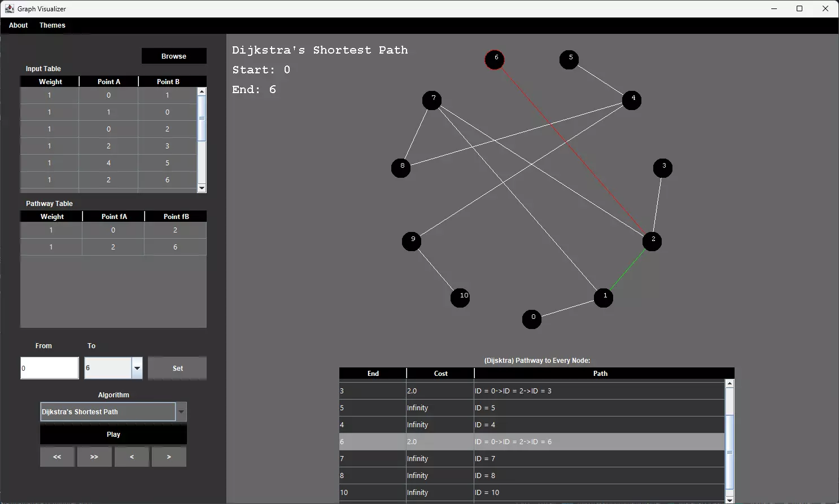Click the Point A column header
Viewport: 839px width, 504px height.
coord(109,82)
